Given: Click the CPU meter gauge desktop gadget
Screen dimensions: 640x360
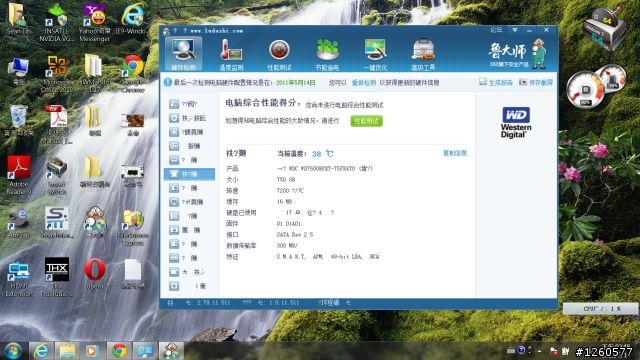Looking at the screenshot, I should [586, 89].
